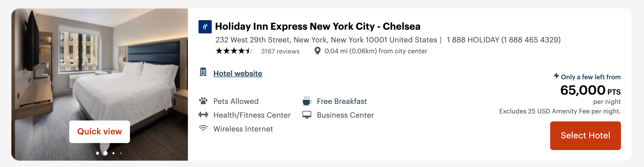
Task: Click the Holiday Inn Express brand logo
Action: click(x=205, y=27)
